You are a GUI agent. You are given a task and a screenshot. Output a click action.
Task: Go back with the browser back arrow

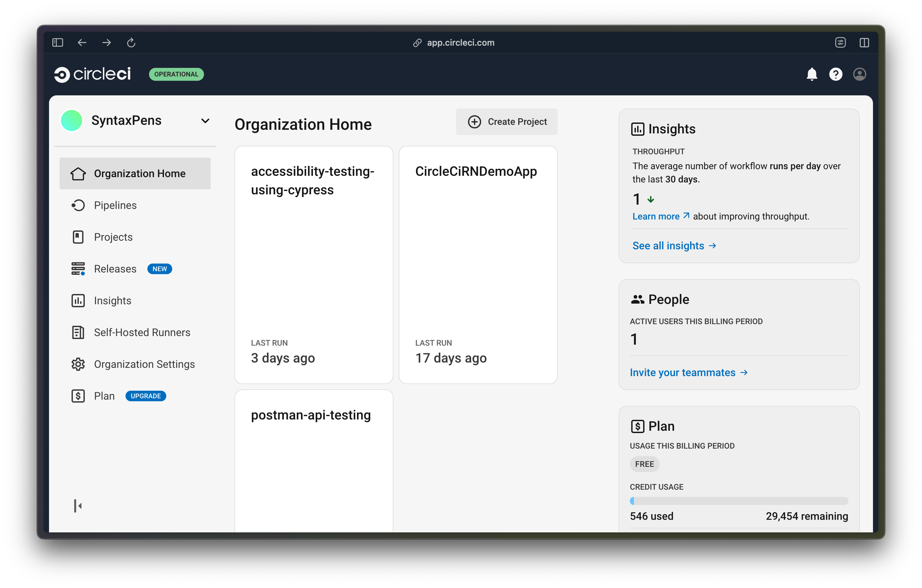(82, 42)
